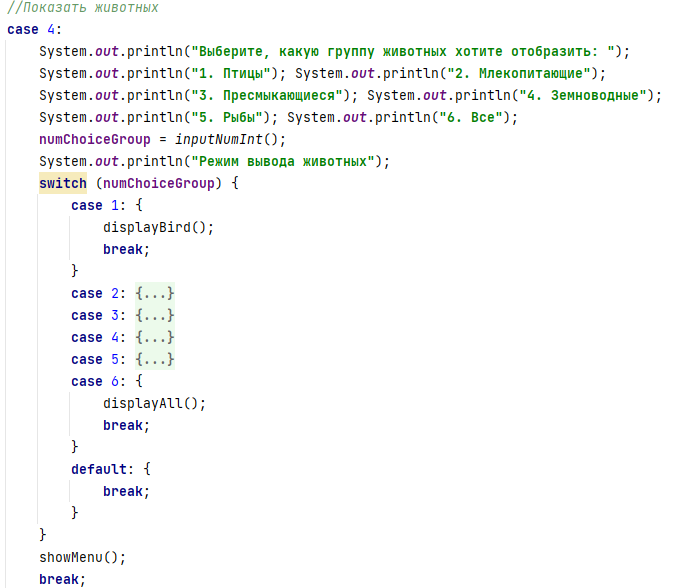Click the string "Режим вывода животных"
This screenshot has height=588, width=679.
(282, 162)
